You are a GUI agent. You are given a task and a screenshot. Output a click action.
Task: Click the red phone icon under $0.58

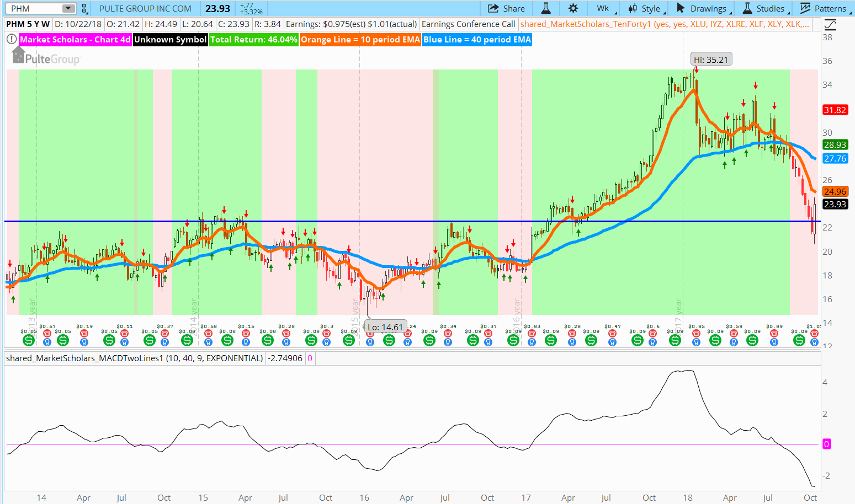[x=209, y=334]
